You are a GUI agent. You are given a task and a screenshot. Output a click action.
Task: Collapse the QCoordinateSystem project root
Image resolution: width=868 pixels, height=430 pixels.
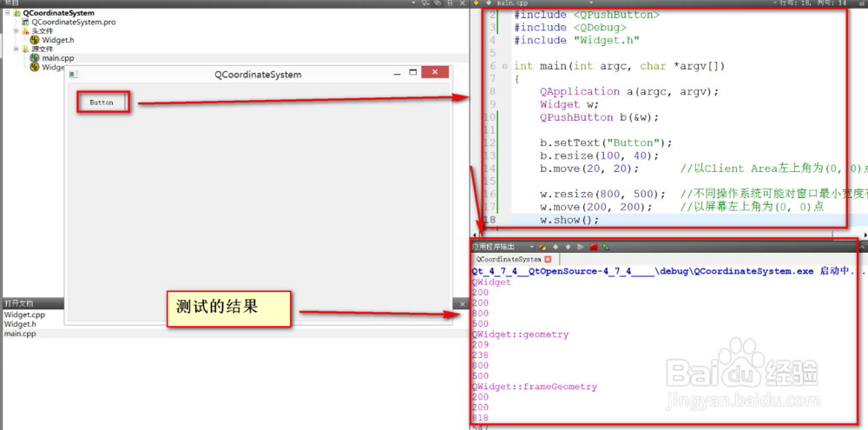click(7, 13)
